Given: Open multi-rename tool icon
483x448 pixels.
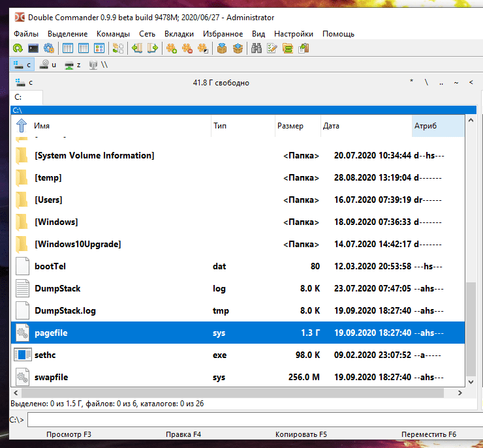Looking at the screenshot, I should click(x=272, y=48).
